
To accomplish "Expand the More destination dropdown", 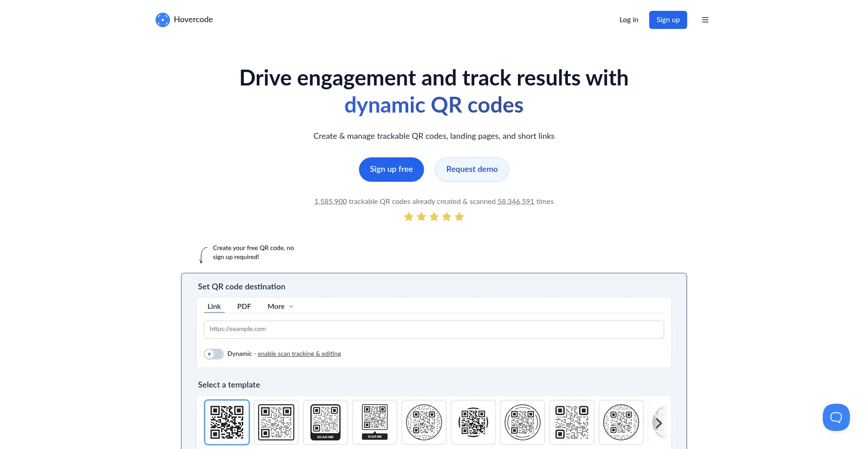I will (280, 307).
